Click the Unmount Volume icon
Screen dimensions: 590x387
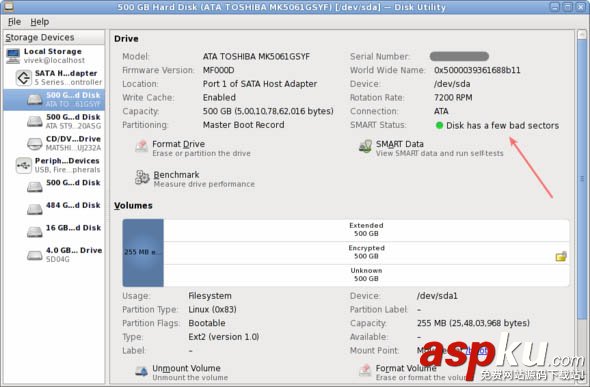point(141,371)
